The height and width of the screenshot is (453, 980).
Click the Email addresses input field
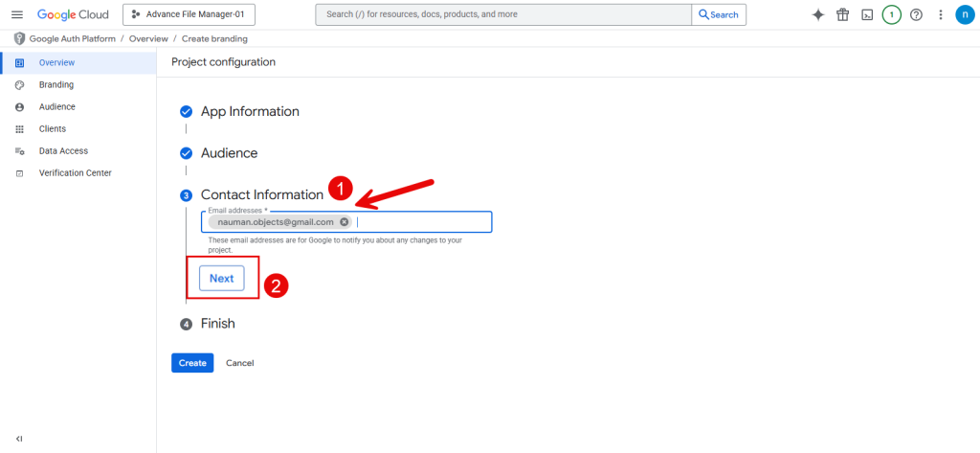click(x=421, y=222)
